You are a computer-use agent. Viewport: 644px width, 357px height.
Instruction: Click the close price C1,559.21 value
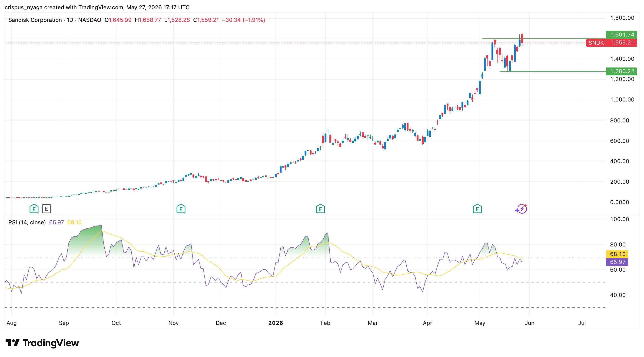[206, 20]
